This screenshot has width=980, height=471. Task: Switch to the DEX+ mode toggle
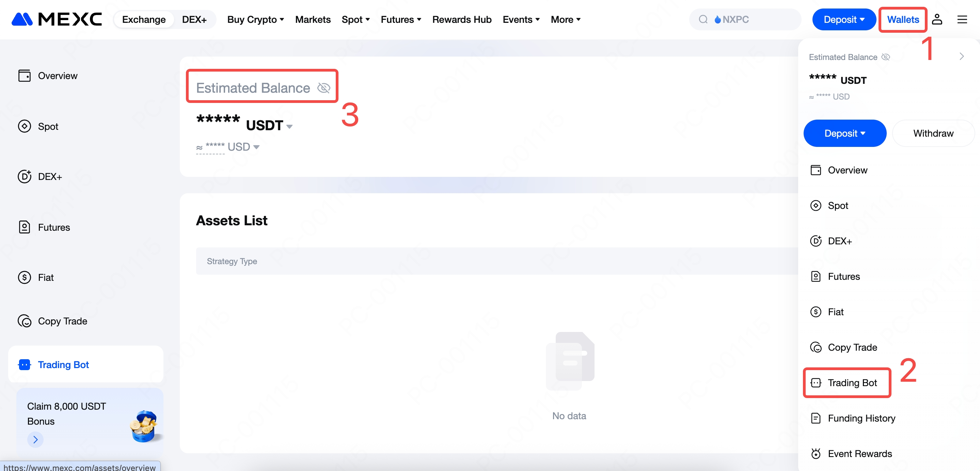pyautogui.click(x=194, y=19)
